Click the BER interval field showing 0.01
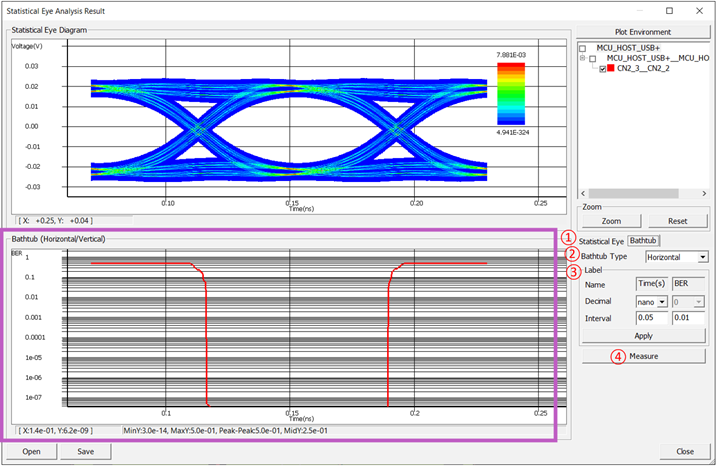The height and width of the screenshot is (467, 717). click(x=689, y=318)
